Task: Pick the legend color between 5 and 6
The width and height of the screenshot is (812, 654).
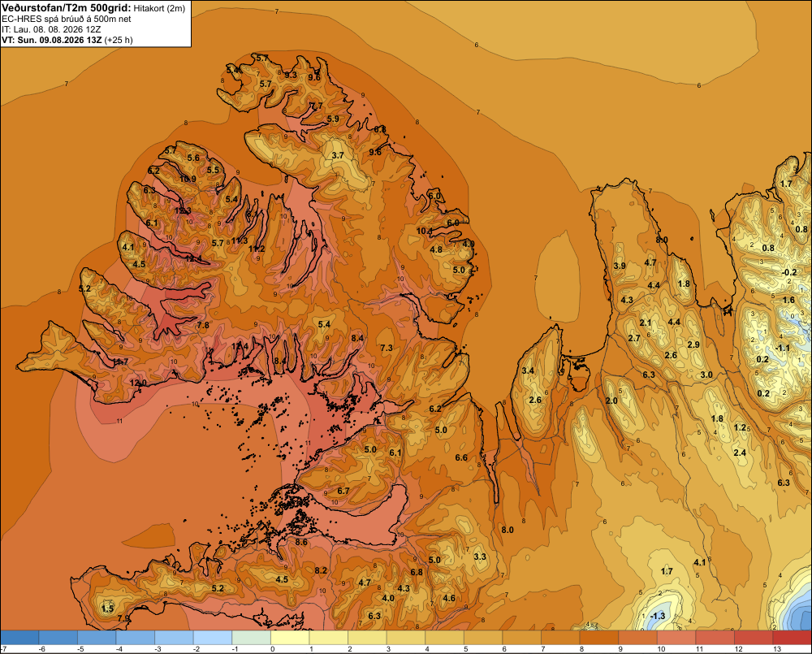Action: [483, 638]
